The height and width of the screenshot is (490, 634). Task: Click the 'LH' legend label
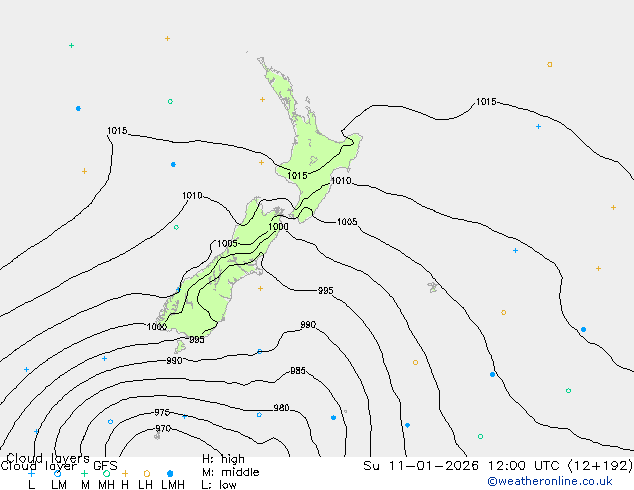tap(145, 485)
